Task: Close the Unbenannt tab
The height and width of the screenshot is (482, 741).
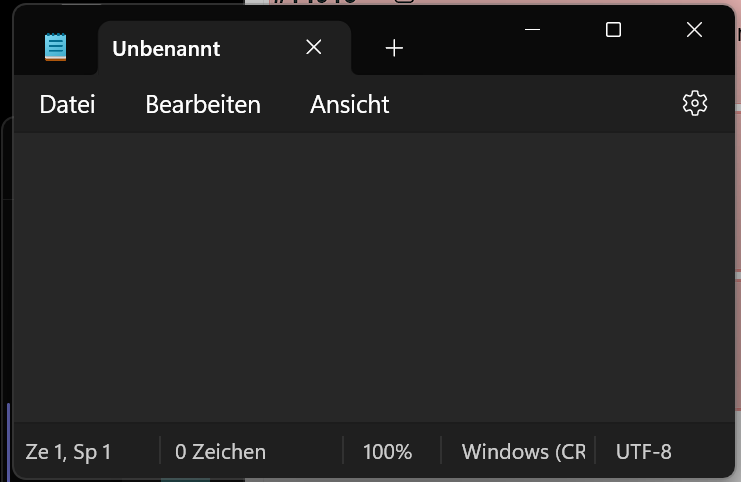Action: [x=314, y=47]
